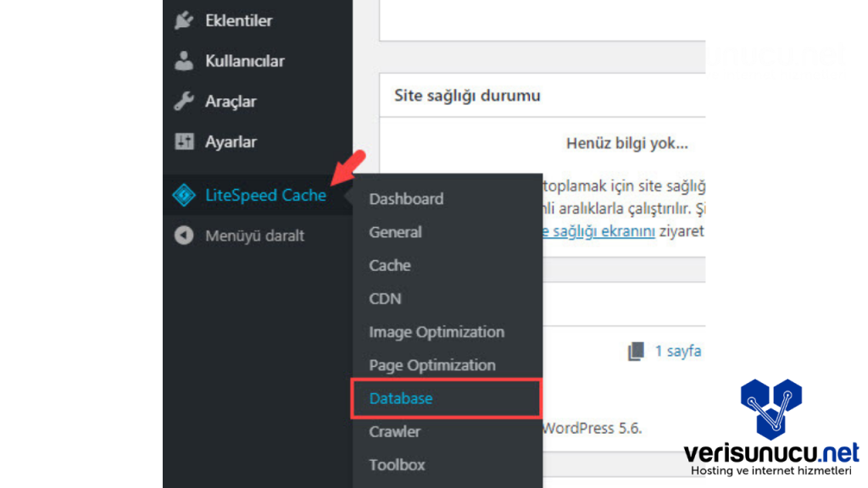The width and height of the screenshot is (868, 488).
Task: Click the Araçlar wrench icon
Action: 184,102
